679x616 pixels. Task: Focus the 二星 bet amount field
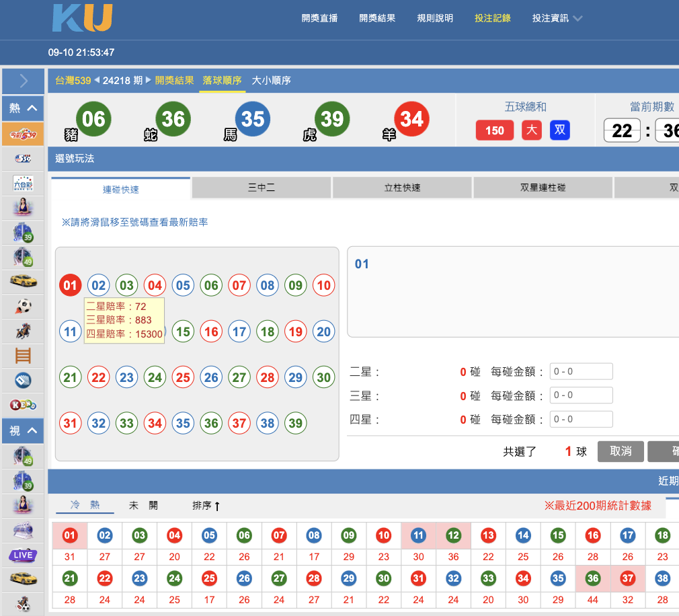(x=581, y=371)
